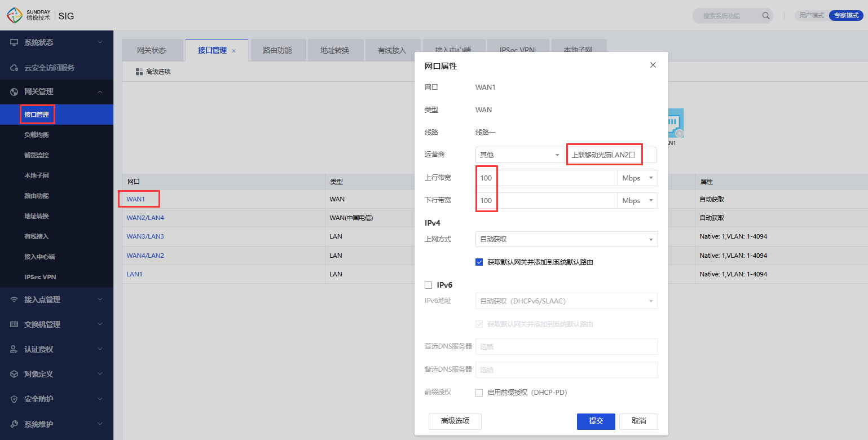Expand the 系统状态 menu chevron
This screenshot has height=440, width=868.
[x=100, y=42]
